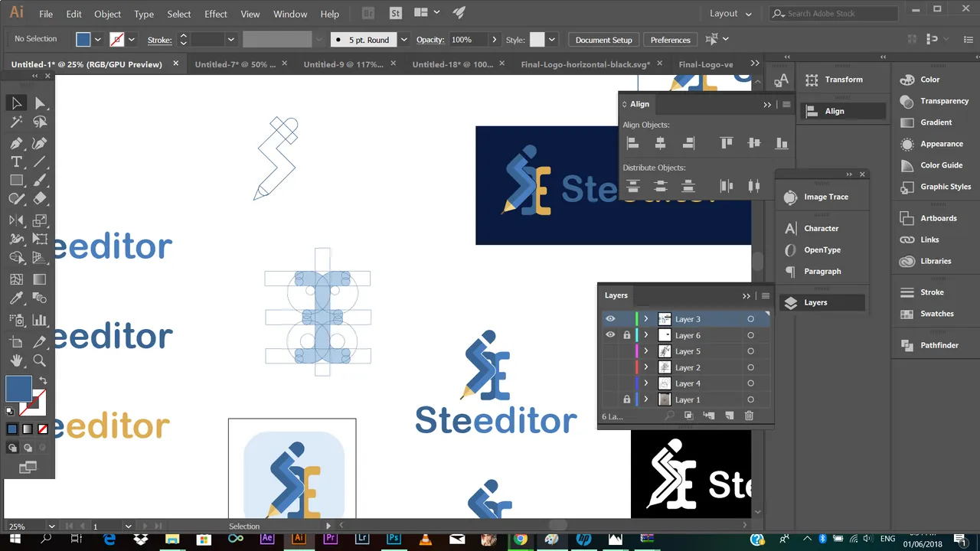
Task: Select the Artboard tool
Action: click(x=16, y=341)
